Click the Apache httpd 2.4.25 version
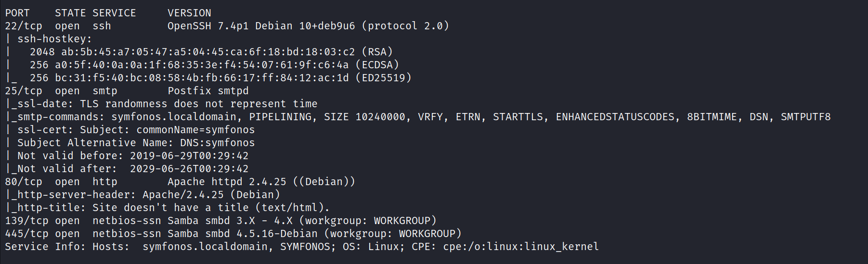 (227, 182)
